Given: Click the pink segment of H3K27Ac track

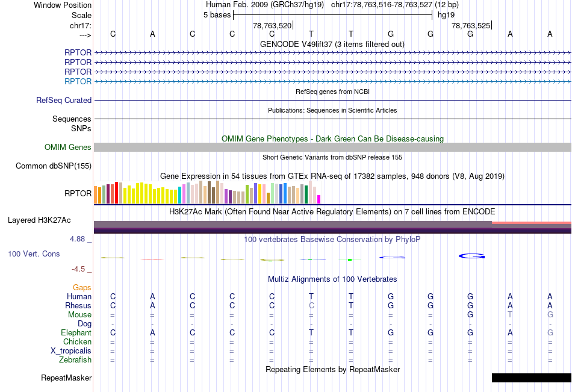Looking at the screenshot, I should 532,222.
